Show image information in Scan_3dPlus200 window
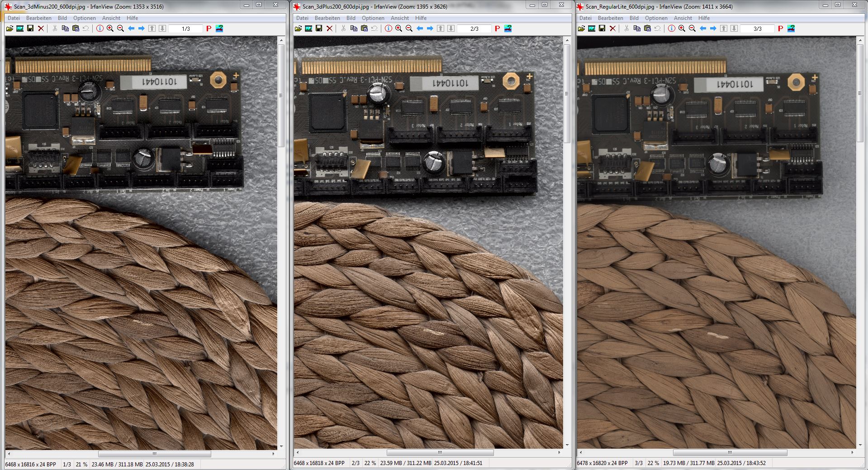This screenshot has height=470, width=868. point(388,29)
